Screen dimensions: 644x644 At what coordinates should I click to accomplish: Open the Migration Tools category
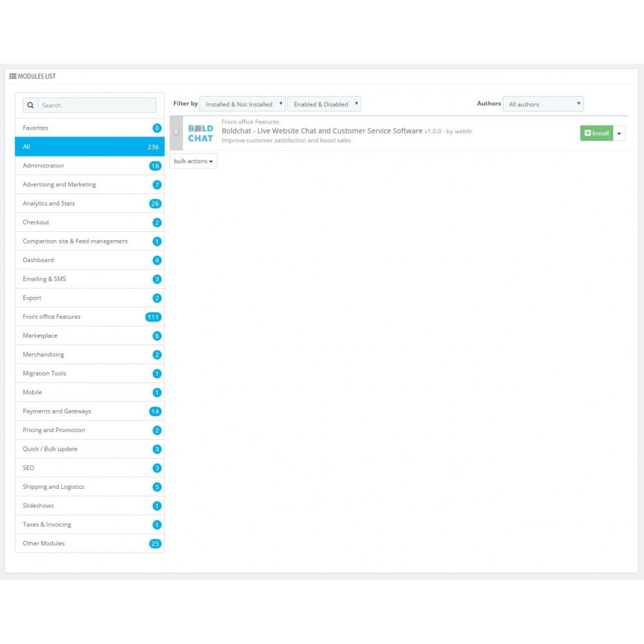pos(90,374)
